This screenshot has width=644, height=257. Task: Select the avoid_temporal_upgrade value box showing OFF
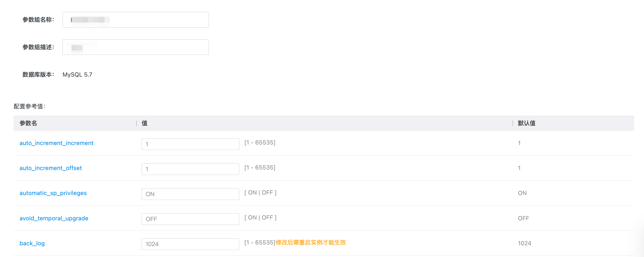click(x=190, y=219)
